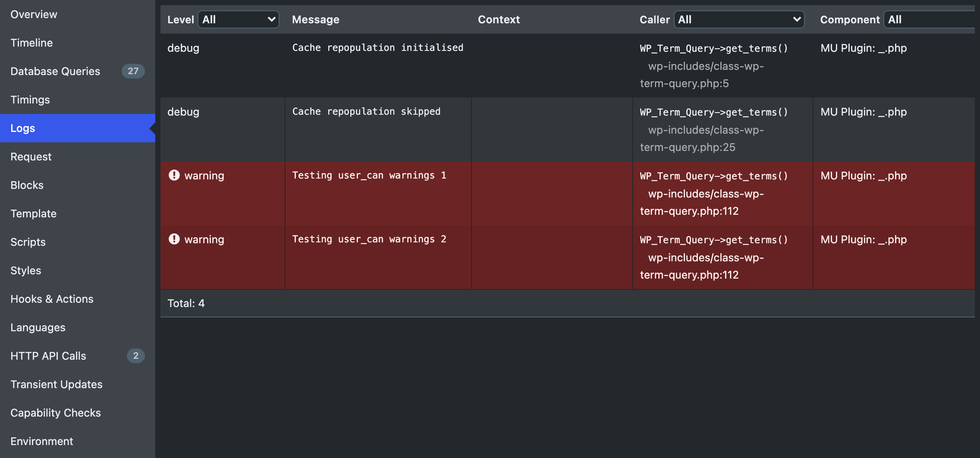Open the Level filter dropdown
This screenshot has width=980, height=458.
coord(238,19)
